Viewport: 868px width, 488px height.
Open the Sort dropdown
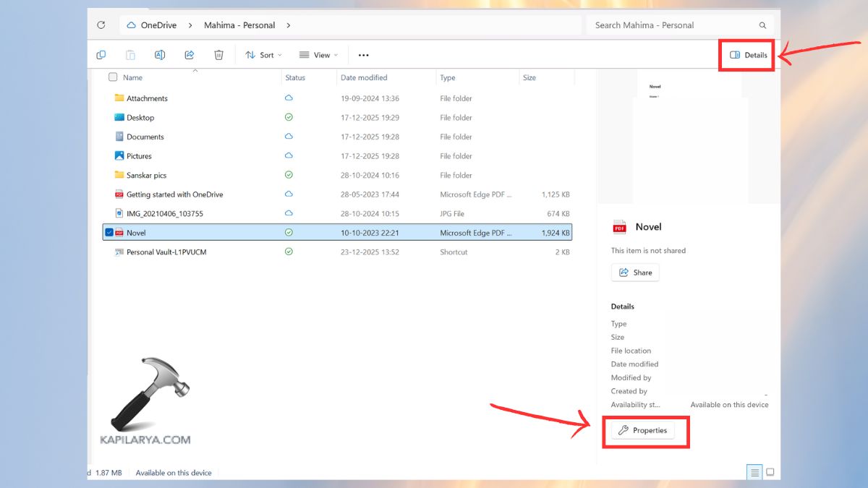pyautogui.click(x=263, y=54)
